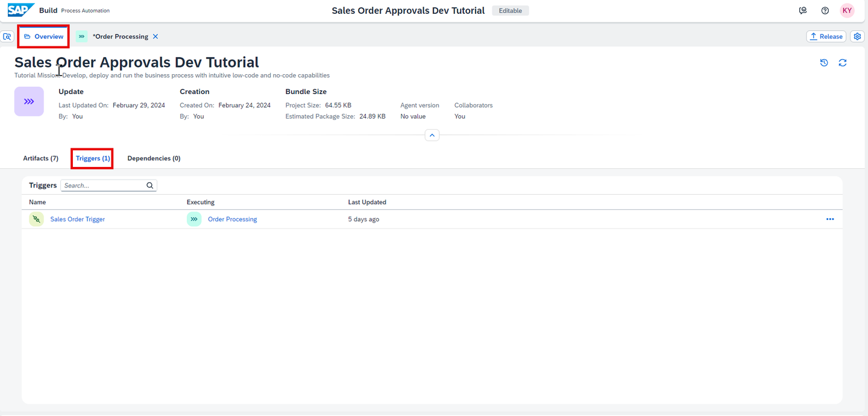This screenshot has height=416, width=868.
Task: Select the Triggers (1) tab
Action: point(93,159)
